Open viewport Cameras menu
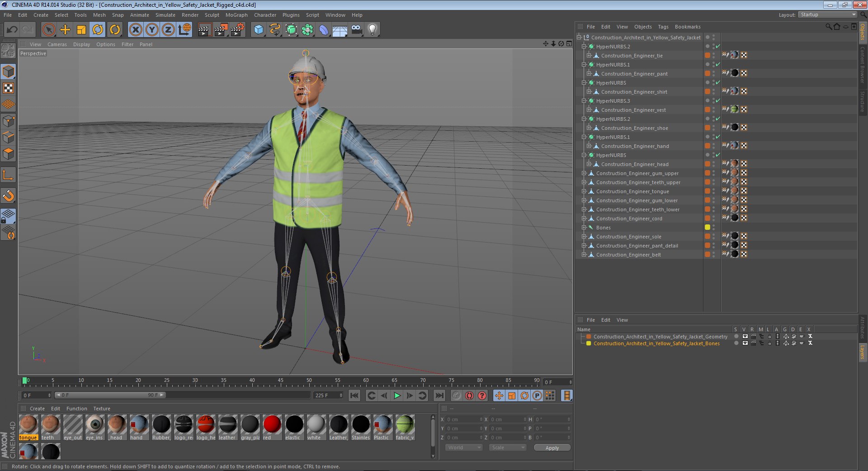This screenshot has height=471, width=868. point(57,44)
